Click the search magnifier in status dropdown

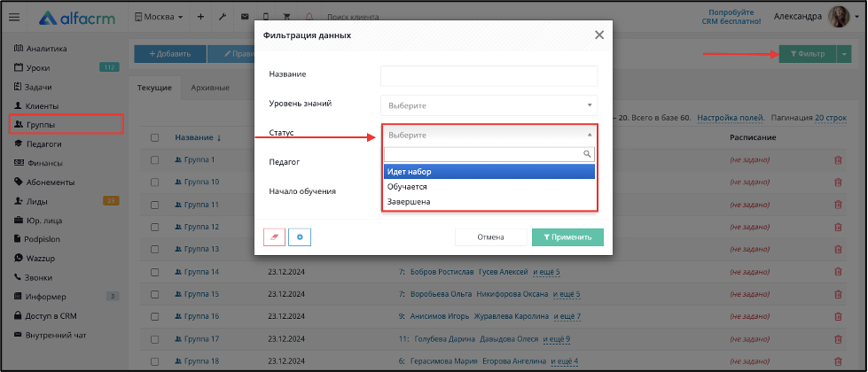coord(587,154)
